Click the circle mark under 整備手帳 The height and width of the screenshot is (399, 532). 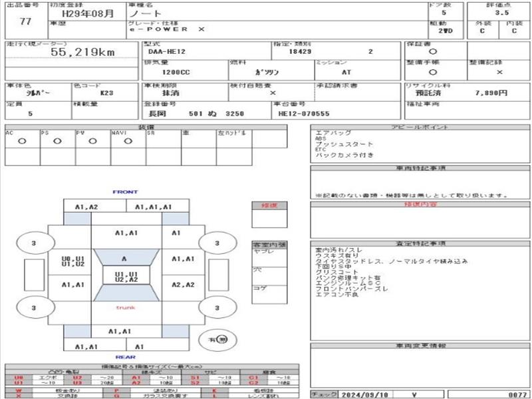(x=433, y=72)
